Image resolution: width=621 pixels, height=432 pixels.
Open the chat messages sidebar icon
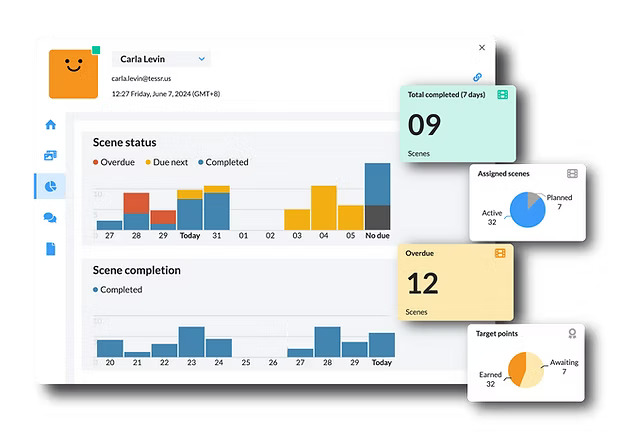tap(50, 217)
